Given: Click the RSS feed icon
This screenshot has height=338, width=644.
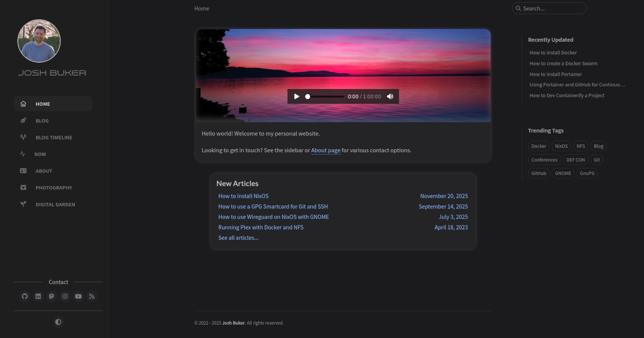Looking at the screenshot, I should (92, 296).
